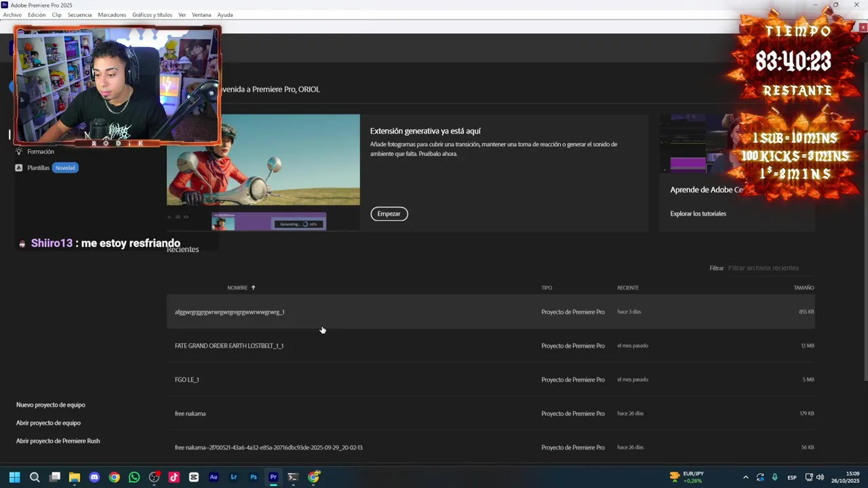The height and width of the screenshot is (488, 868).
Task: Open Adobe Audition from the taskbar
Action: coord(214,477)
